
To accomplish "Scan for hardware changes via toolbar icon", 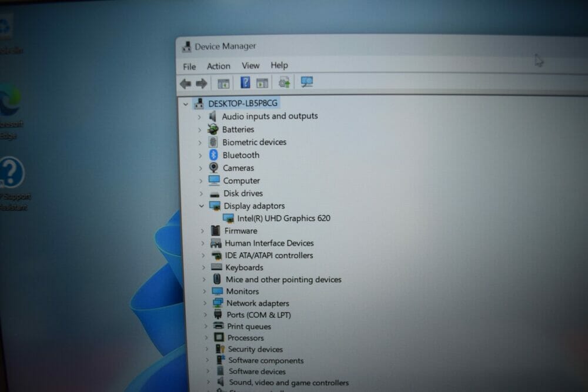I will point(307,82).
